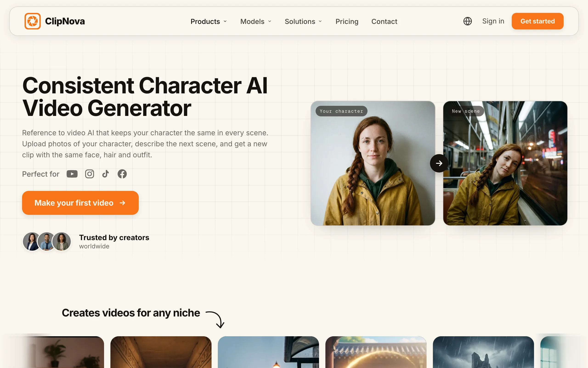
Task: Click the third creator avatar, woman in green
Action: pos(62,241)
